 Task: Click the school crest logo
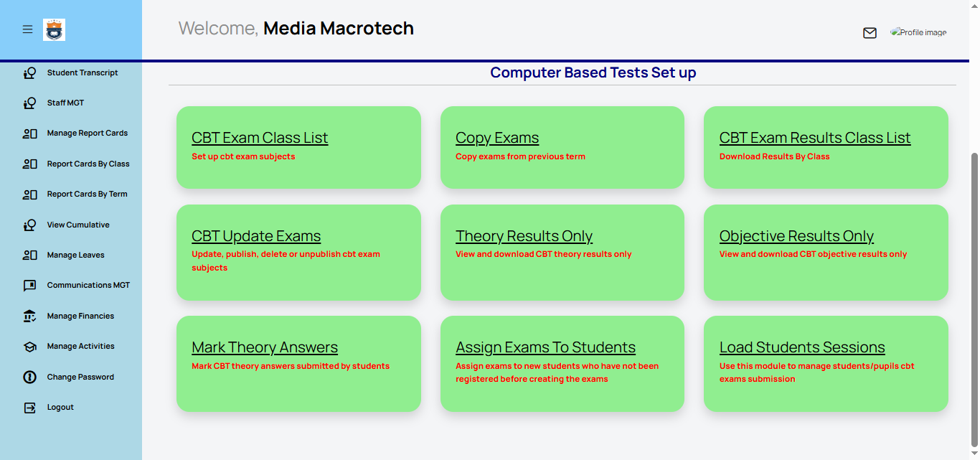click(54, 29)
